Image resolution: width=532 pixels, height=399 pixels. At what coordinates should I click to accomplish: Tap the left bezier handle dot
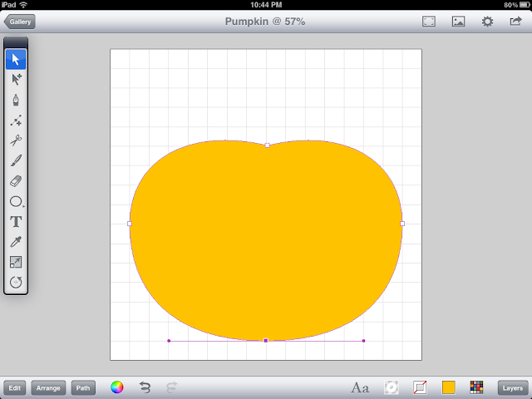pos(169,341)
